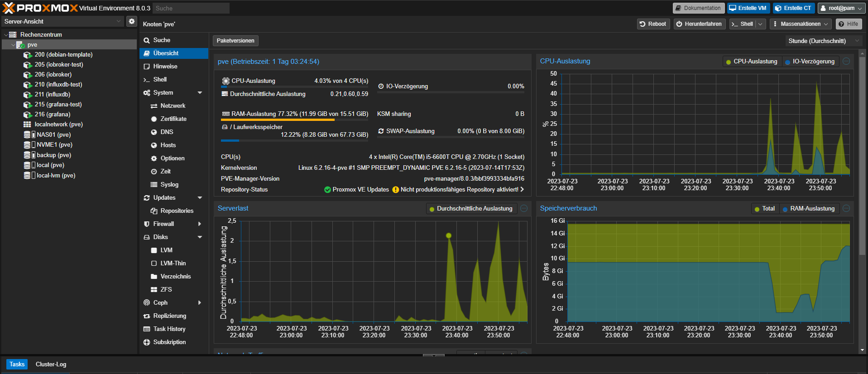Viewport: 868px width, 374px height.
Task: Open the Shell split-button dropdown arrow
Action: tap(760, 24)
